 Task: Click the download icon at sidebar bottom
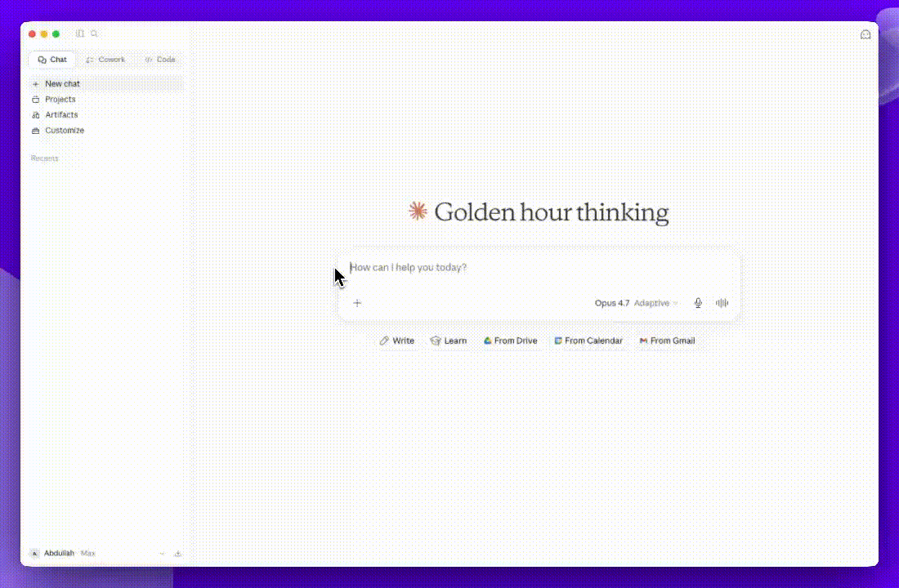tap(177, 554)
